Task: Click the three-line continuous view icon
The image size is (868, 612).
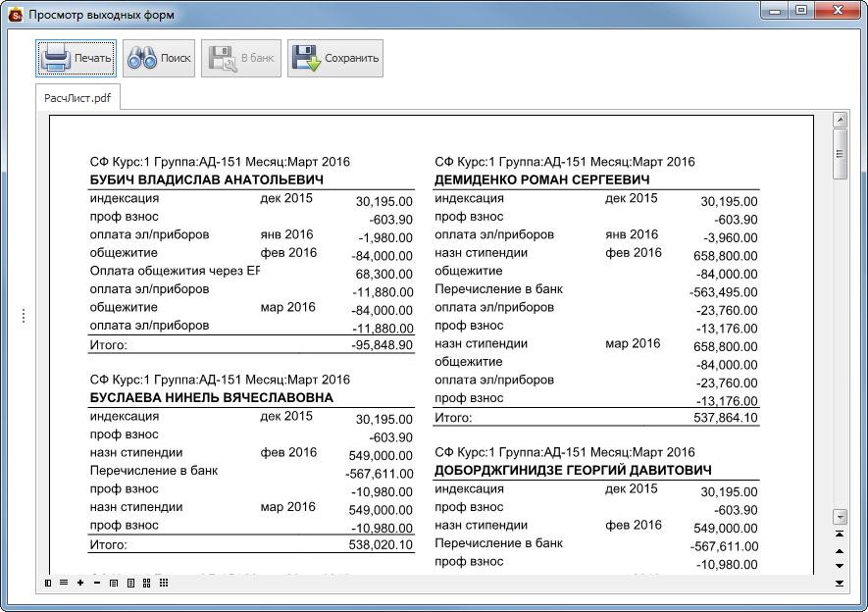Action: [64, 583]
